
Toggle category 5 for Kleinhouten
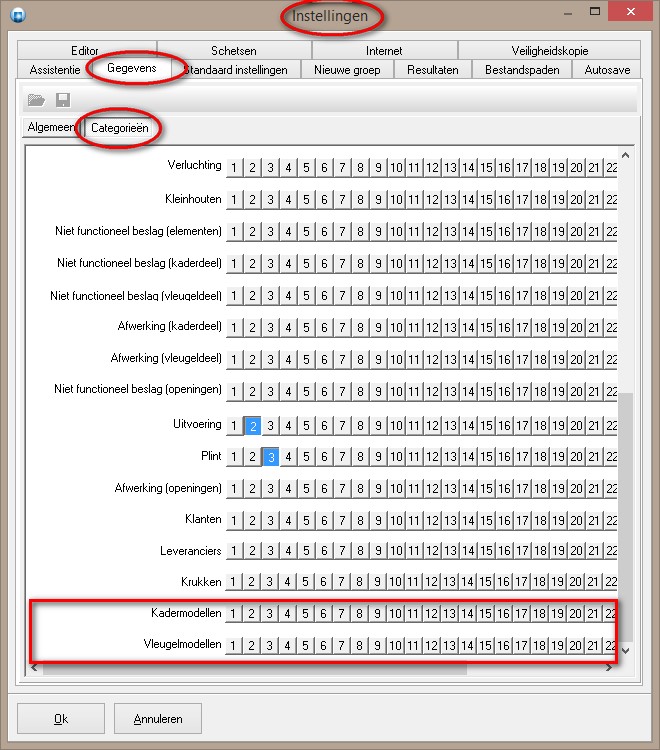point(307,199)
